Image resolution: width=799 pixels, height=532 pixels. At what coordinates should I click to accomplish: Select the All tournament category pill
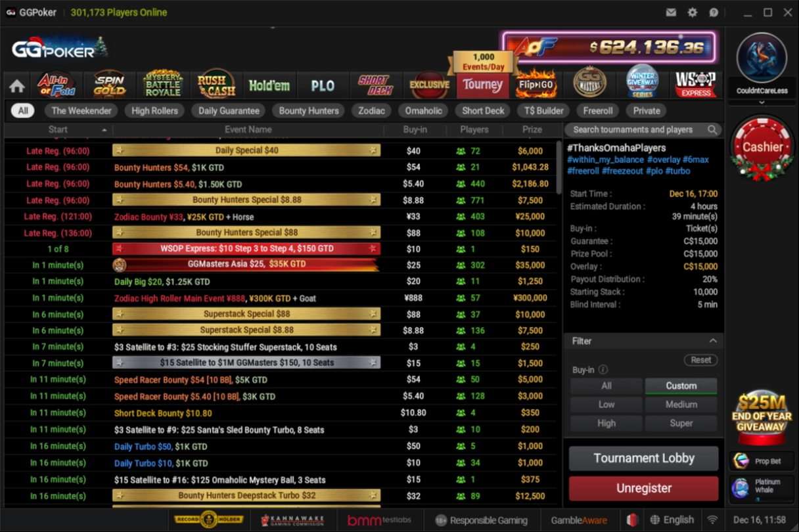pos(23,111)
